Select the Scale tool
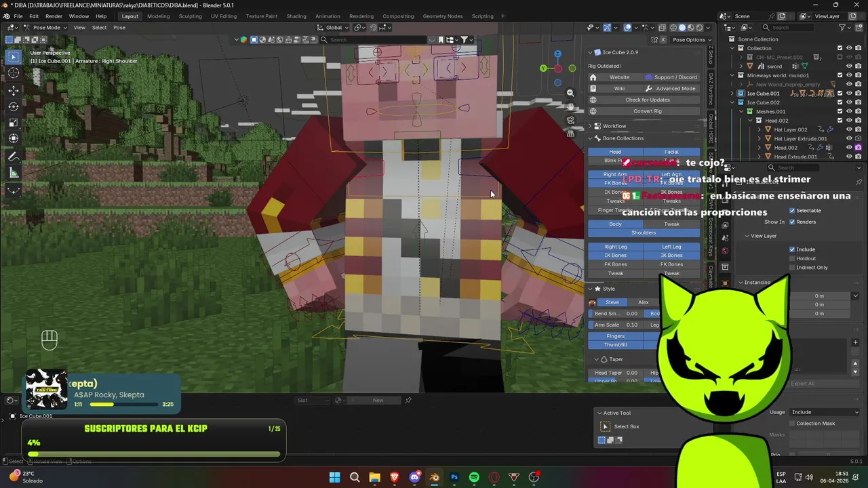 [x=14, y=123]
